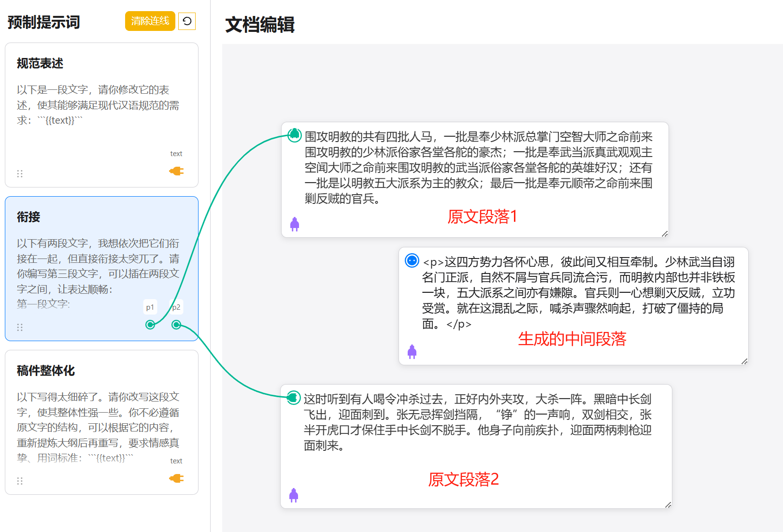Click the 清除连线 button
Viewport: 783px width, 532px height.
click(x=150, y=21)
